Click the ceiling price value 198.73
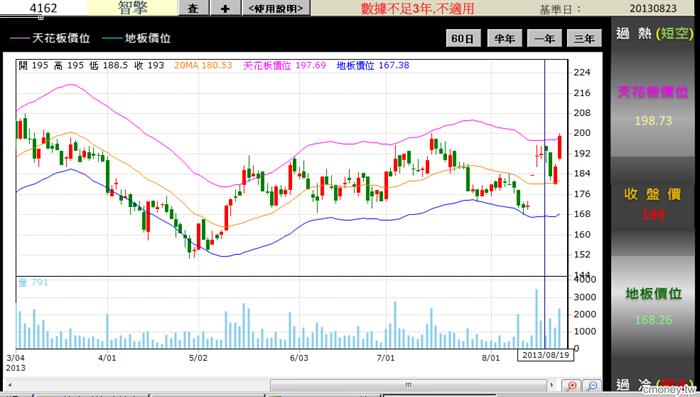Image resolution: width=700 pixels, height=397 pixels. pyautogui.click(x=653, y=121)
